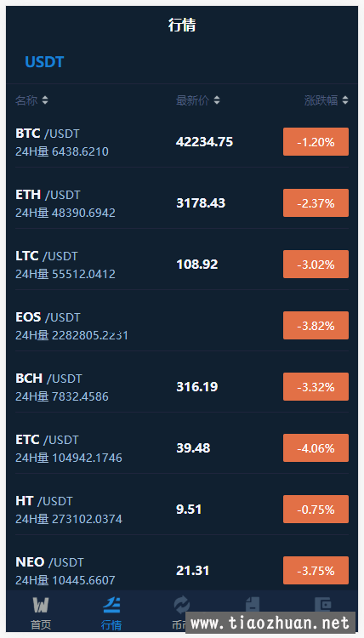Open the 首页 home icon
The image size is (364, 638).
click(41, 605)
